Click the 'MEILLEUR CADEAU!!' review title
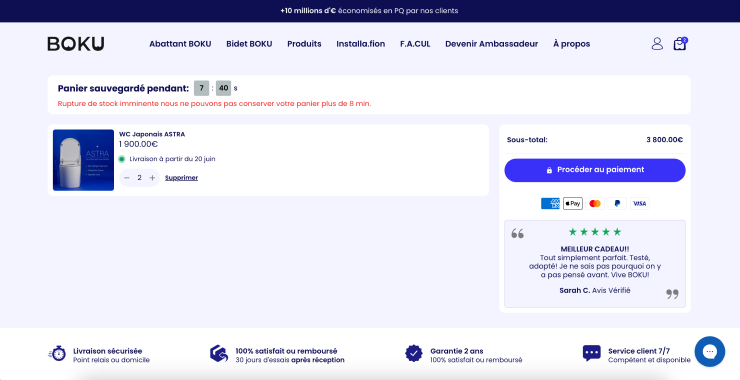This screenshot has height=380, width=740. [x=595, y=249]
